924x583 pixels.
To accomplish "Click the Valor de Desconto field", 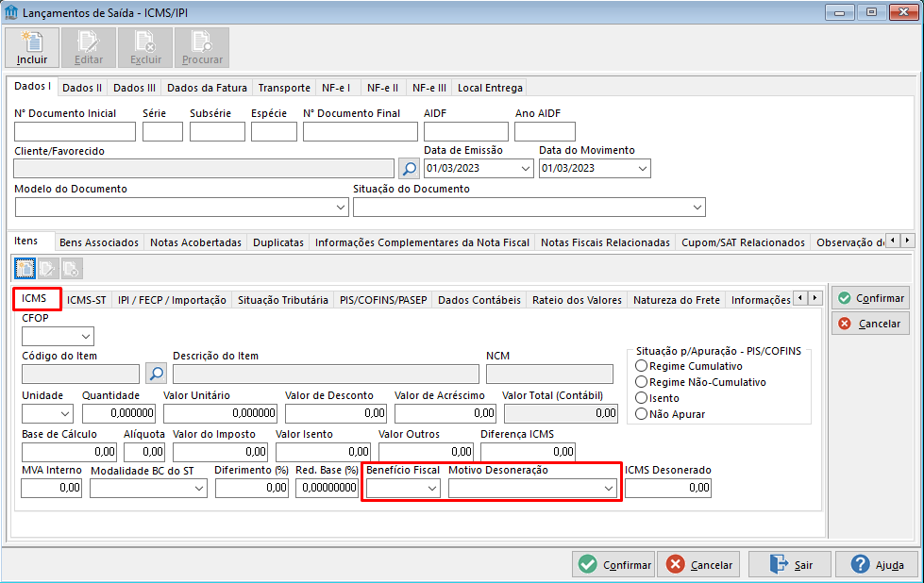I will [336, 413].
